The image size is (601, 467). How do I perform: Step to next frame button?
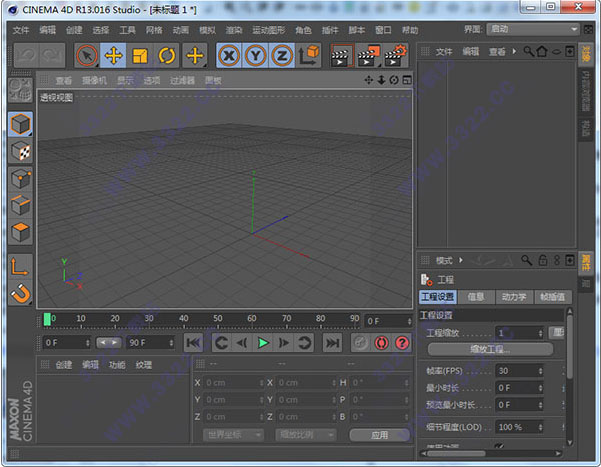[284, 343]
